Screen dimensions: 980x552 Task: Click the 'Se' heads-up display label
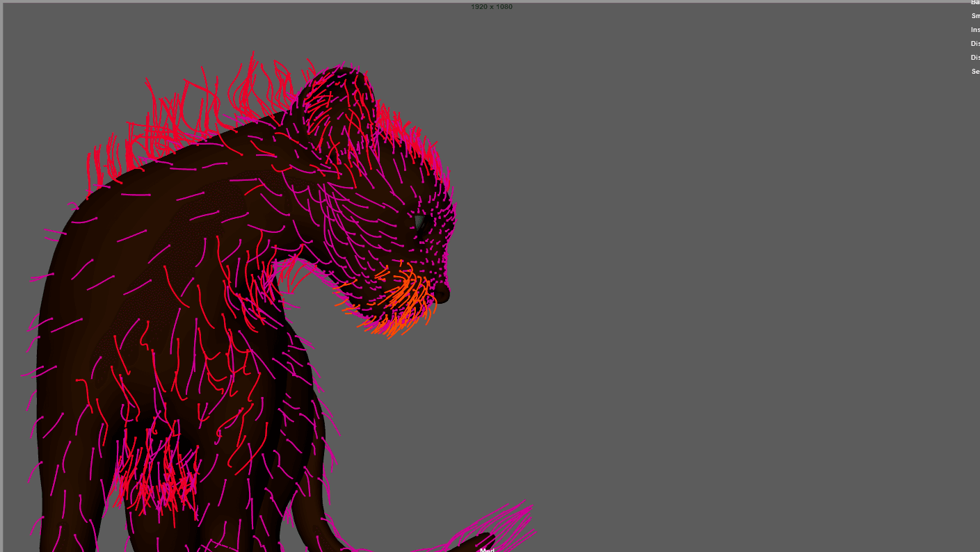(x=975, y=72)
